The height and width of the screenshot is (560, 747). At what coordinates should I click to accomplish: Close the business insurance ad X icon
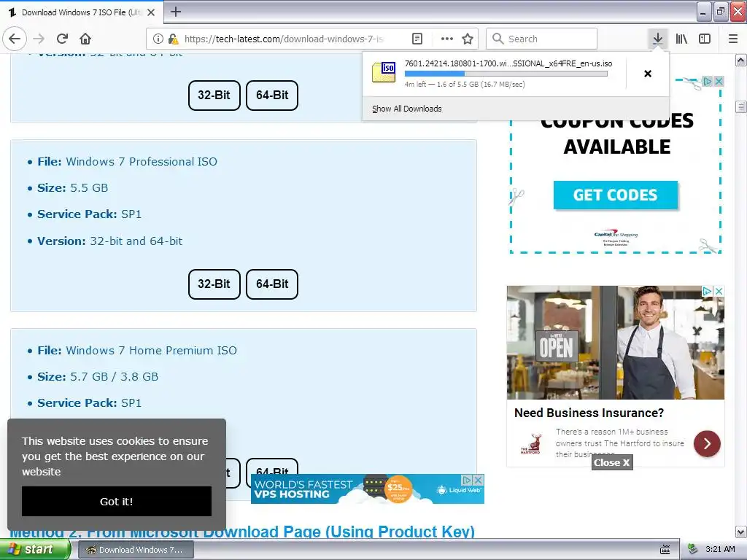719,290
